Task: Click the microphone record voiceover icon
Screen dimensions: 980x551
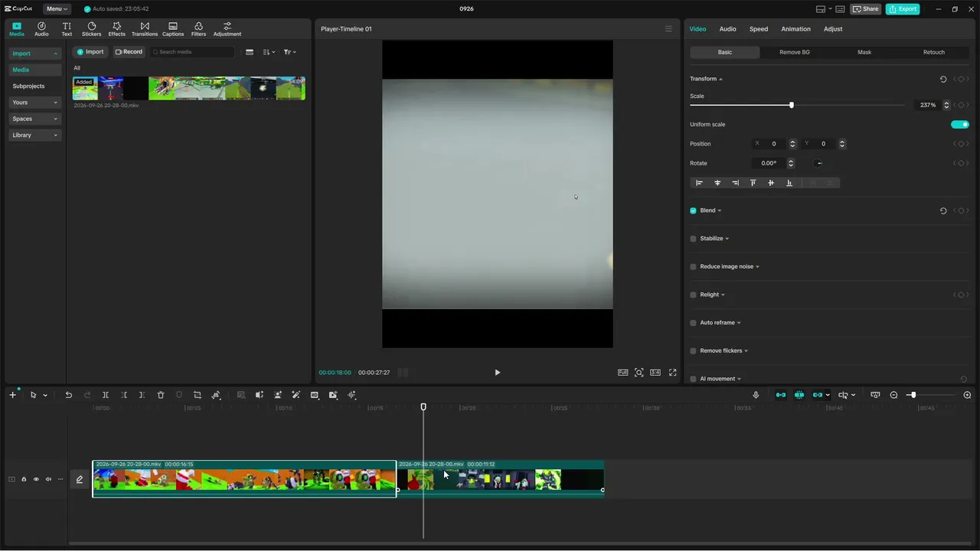Action: point(756,395)
